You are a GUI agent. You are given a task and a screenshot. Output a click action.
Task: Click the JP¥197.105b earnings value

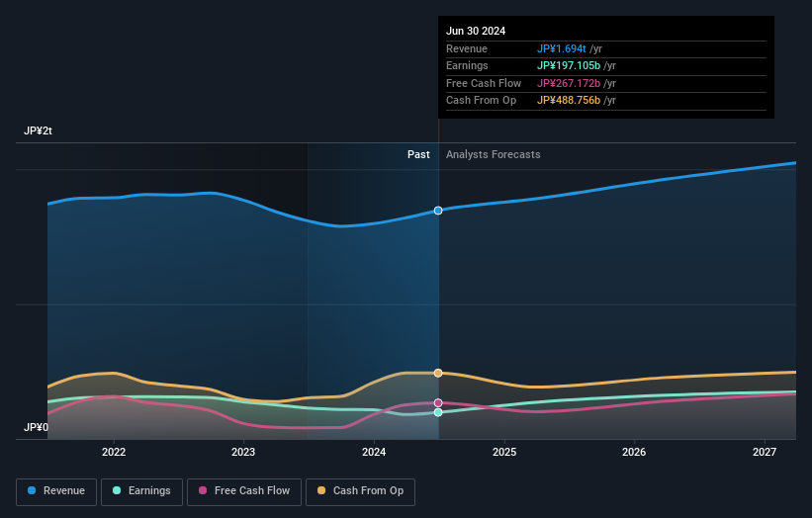[x=569, y=65]
